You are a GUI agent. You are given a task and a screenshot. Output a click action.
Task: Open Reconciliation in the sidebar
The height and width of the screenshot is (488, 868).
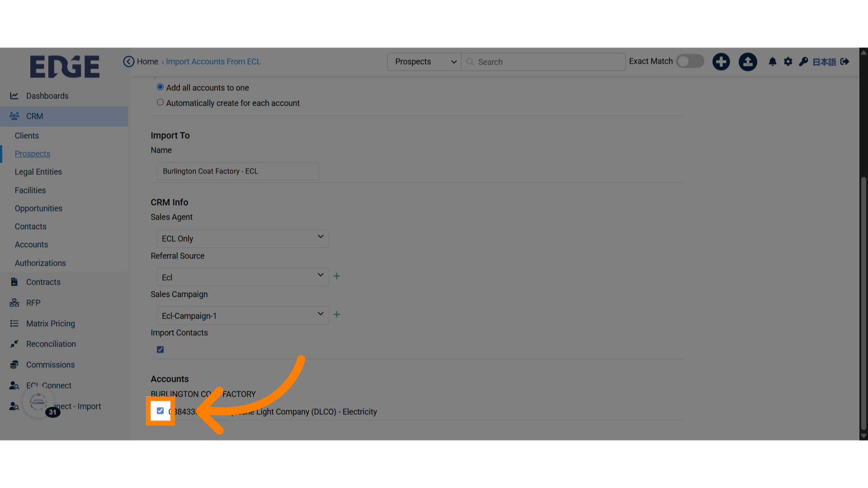(51, 344)
